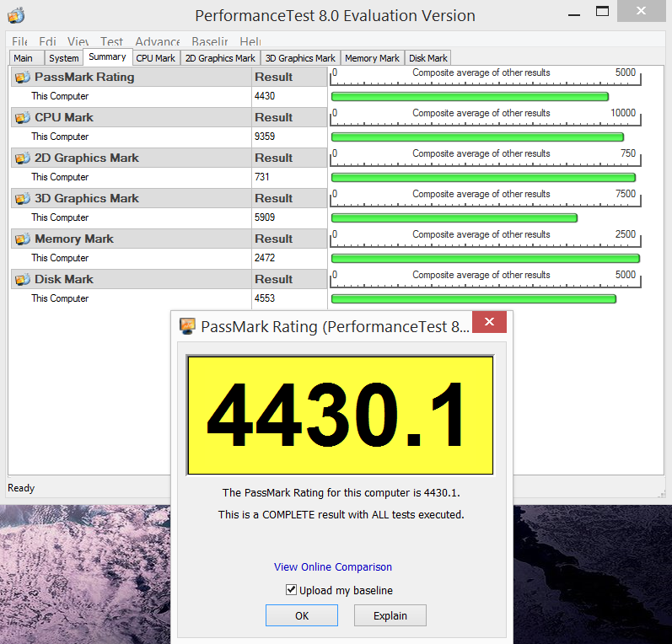Click the Ready status bar text

tap(21, 488)
